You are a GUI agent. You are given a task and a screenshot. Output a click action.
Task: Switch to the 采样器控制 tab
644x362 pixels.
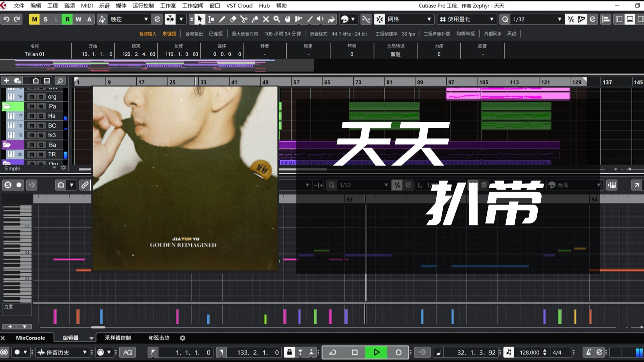(118, 338)
